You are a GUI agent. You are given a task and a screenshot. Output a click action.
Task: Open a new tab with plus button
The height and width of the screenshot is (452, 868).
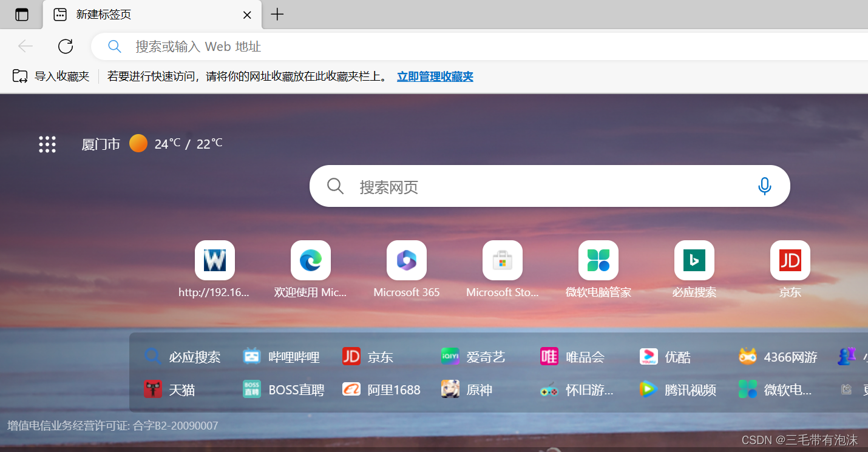[x=277, y=15]
